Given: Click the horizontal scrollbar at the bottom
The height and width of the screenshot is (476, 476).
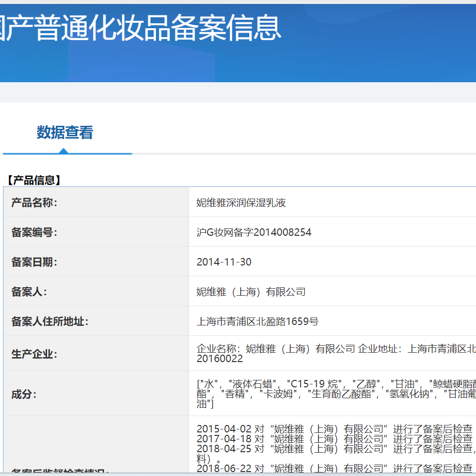Looking at the screenshot, I should pyautogui.click(x=238, y=475).
